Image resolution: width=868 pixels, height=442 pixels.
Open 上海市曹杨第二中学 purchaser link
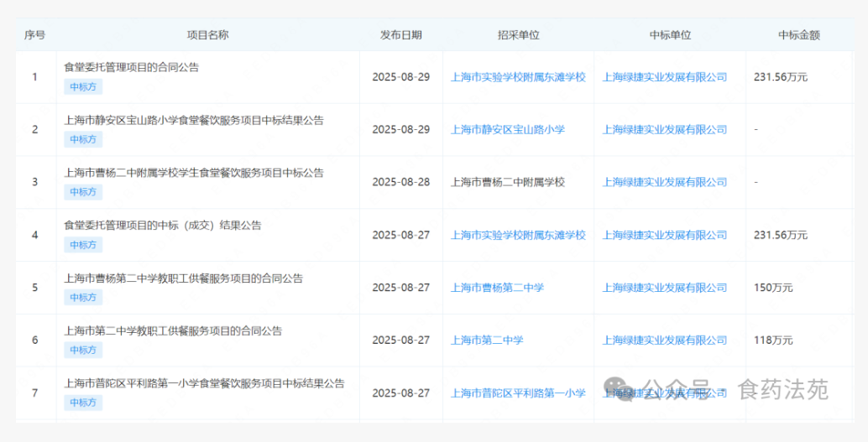(497, 288)
